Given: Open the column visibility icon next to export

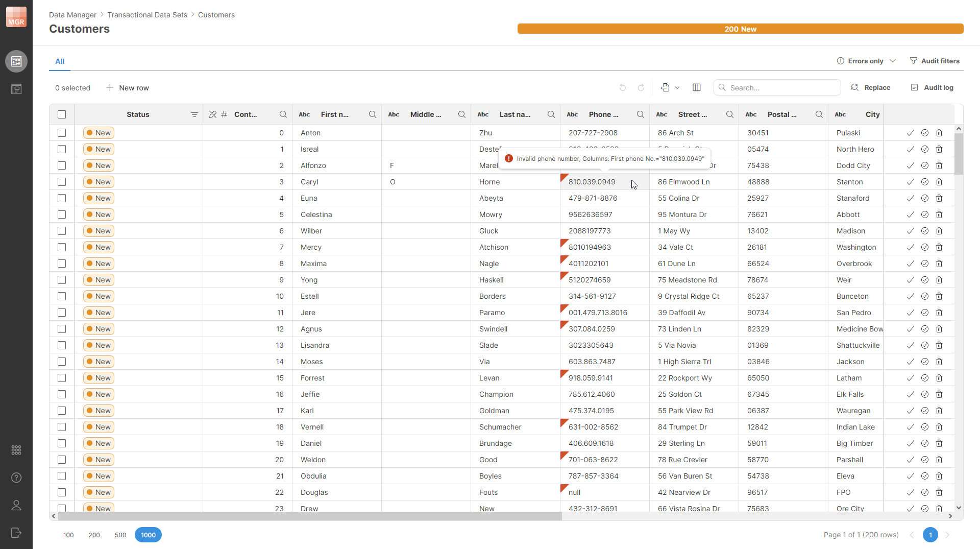Looking at the screenshot, I should (x=697, y=87).
